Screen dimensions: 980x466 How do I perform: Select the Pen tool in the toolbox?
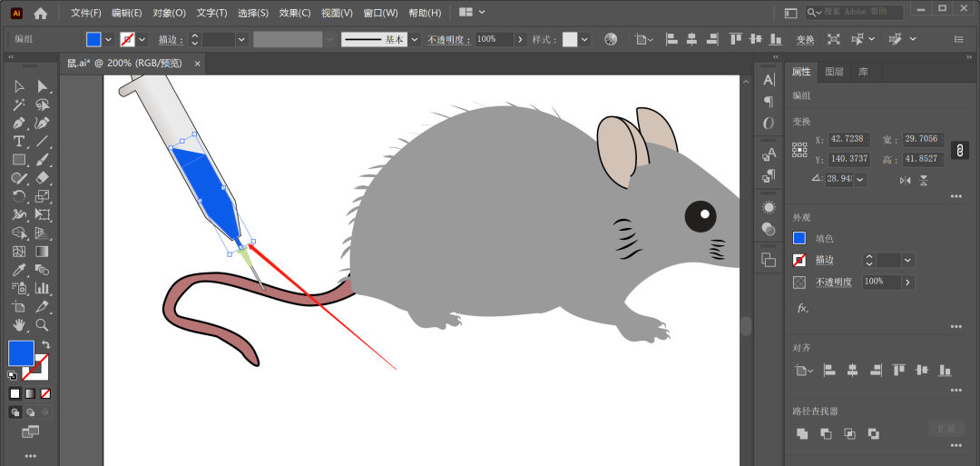pos(19,123)
